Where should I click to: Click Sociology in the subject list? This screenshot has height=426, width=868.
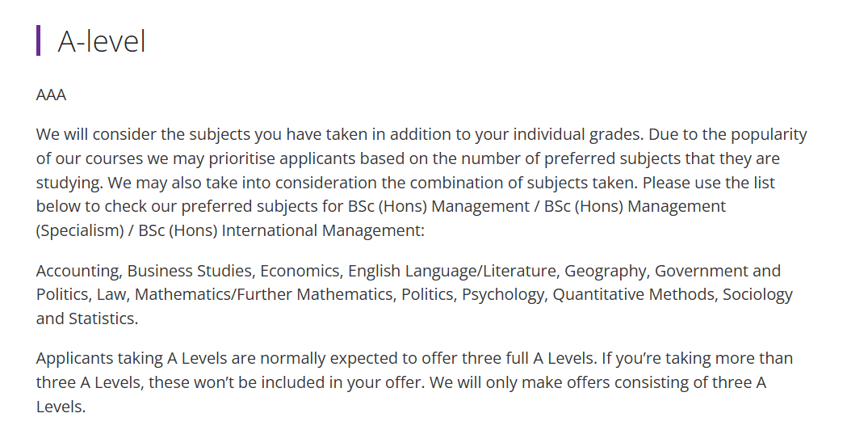(758, 294)
